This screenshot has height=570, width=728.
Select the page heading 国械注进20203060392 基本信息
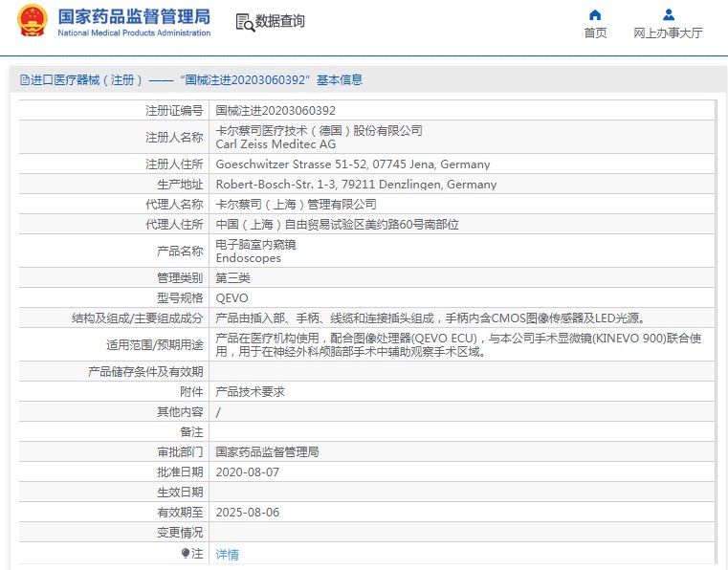pyautogui.click(x=273, y=79)
